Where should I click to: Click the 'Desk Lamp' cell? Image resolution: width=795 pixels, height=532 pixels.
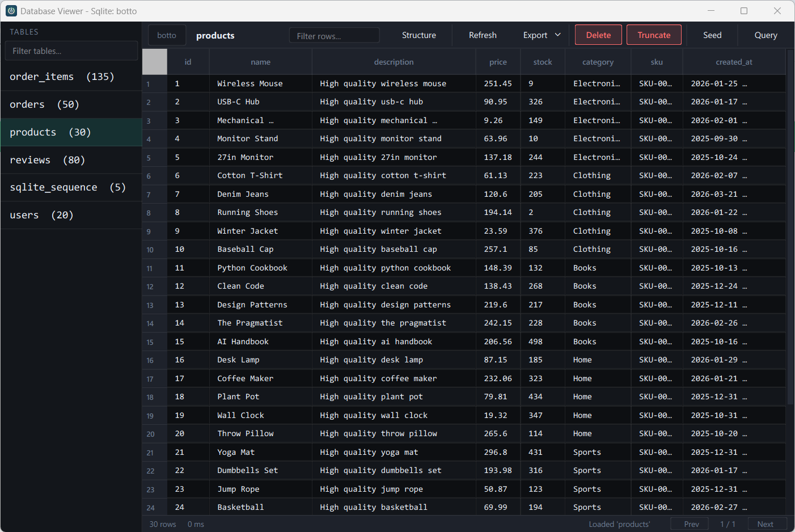pos(261,360)
